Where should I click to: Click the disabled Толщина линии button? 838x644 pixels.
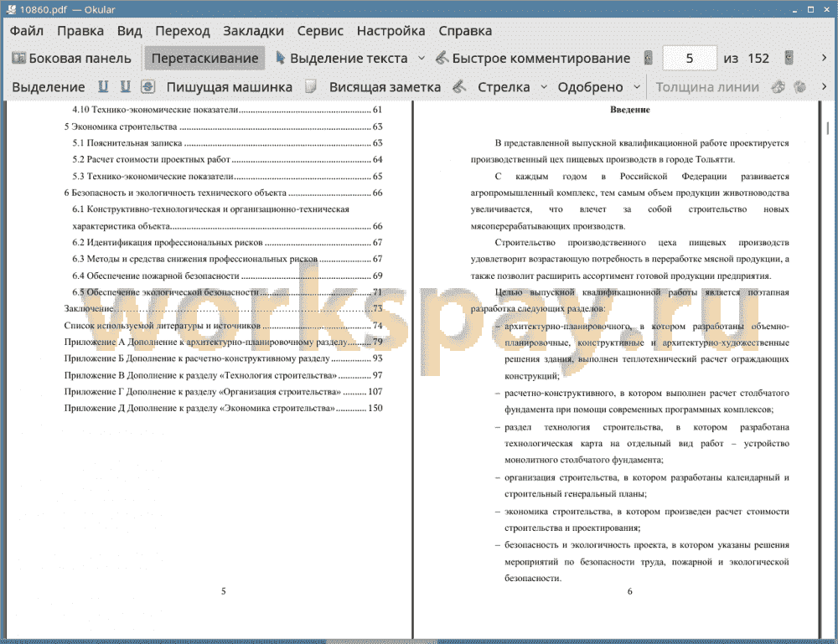point(707,87)
